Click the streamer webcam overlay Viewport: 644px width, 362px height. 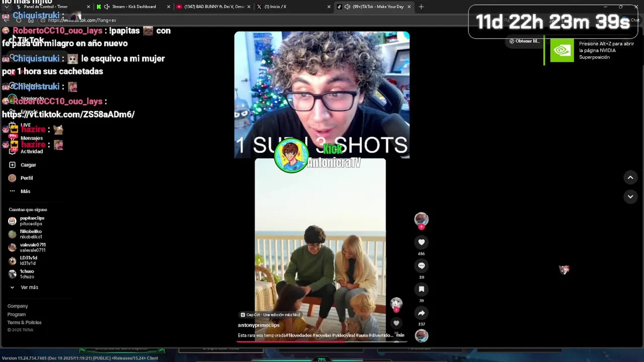[321, 95]
